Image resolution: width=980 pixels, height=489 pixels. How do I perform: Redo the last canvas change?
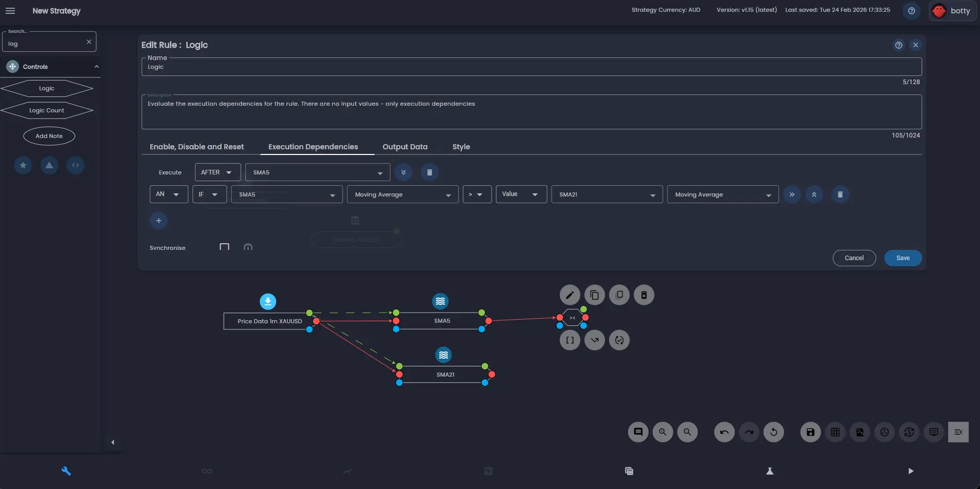749,432
